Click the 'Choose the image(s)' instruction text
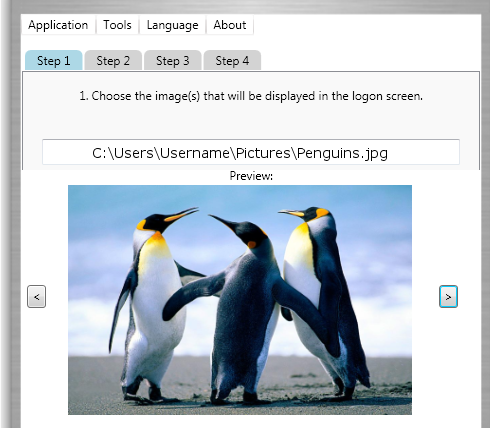 [251, 96]
